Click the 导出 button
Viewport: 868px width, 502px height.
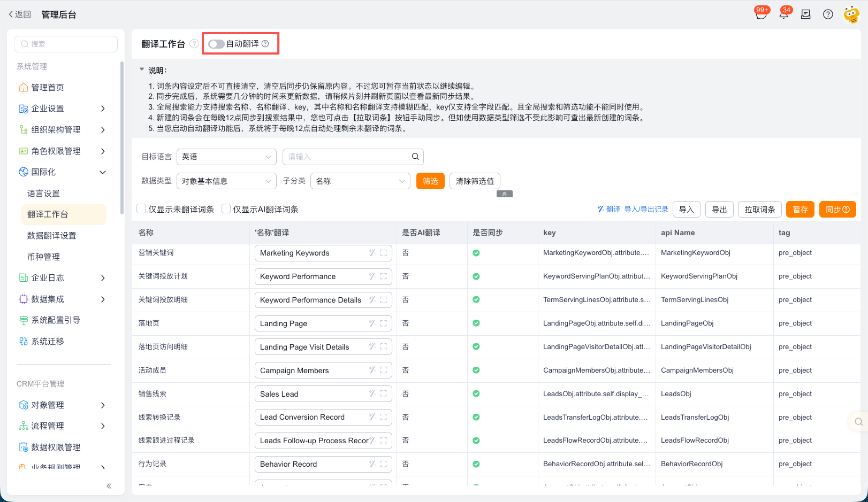(x=719, y=210)
